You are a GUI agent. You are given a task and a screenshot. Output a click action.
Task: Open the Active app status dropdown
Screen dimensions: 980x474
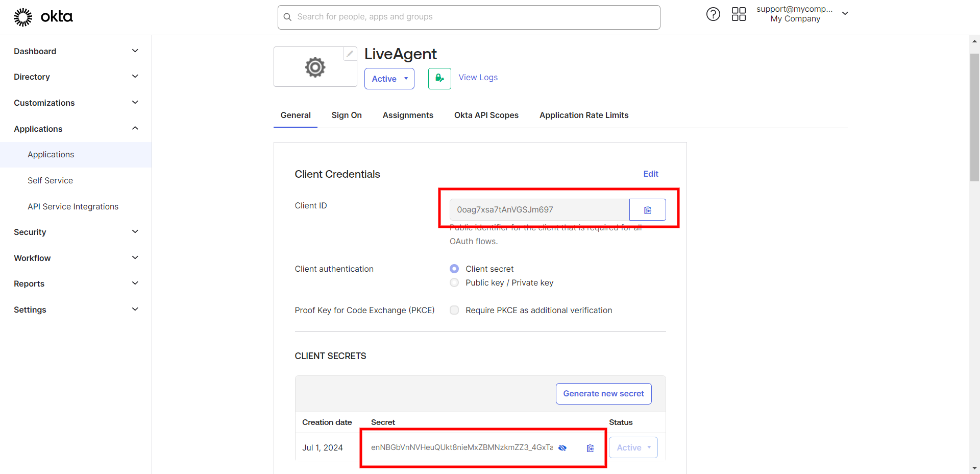[389, 79]
